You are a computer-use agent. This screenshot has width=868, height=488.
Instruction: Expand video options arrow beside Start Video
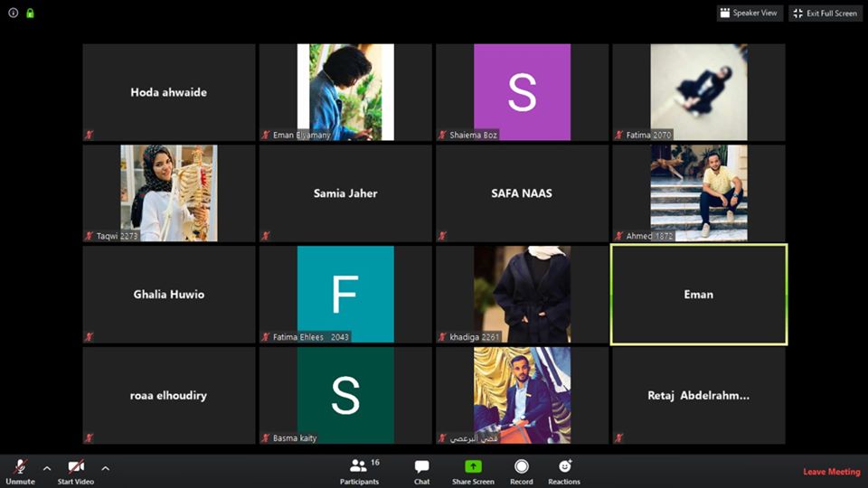pyautogui.click(x=105, y=468)
